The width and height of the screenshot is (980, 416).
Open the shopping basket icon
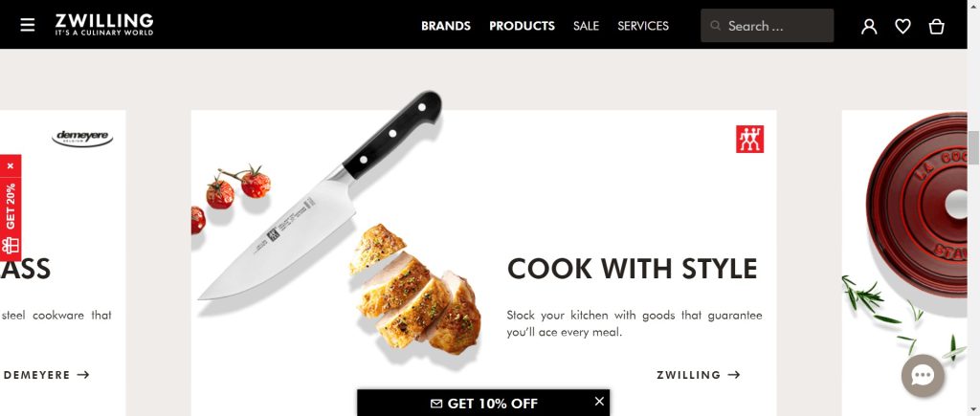click(x=936, y=26)
